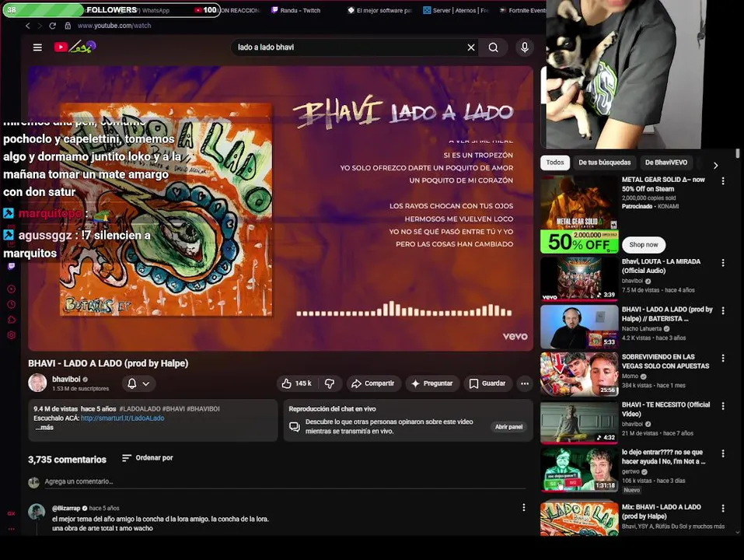Click the lock site info icon

(x=68, y=26)
